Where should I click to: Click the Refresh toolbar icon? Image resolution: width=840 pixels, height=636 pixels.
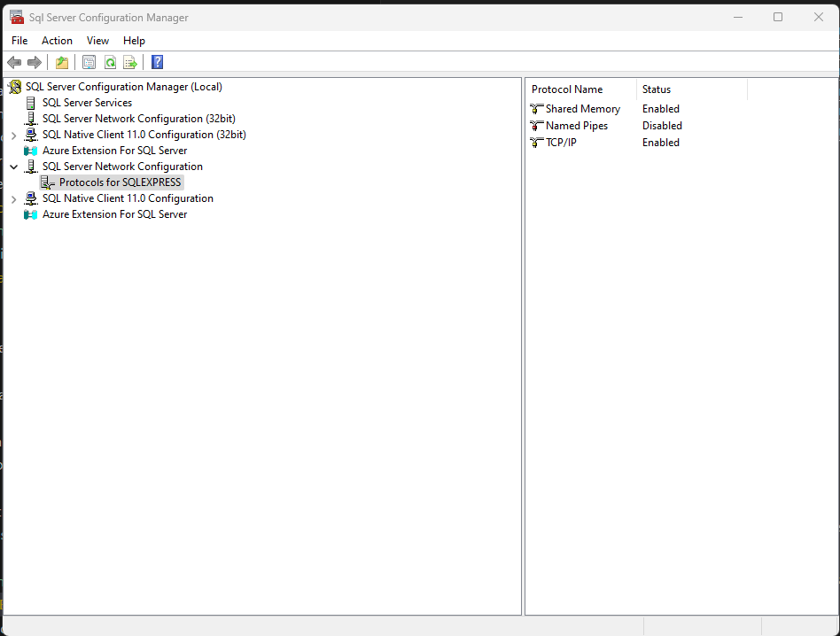[110, 63]
